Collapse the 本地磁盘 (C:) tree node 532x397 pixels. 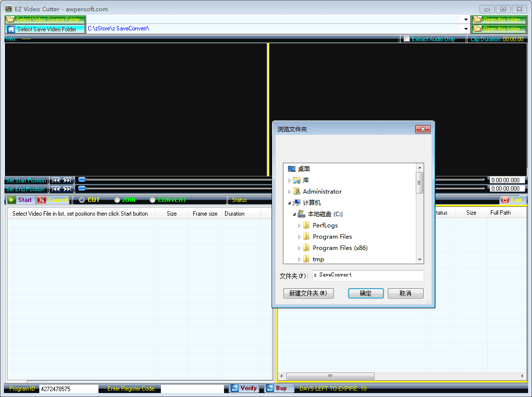[x=293, y=214]
